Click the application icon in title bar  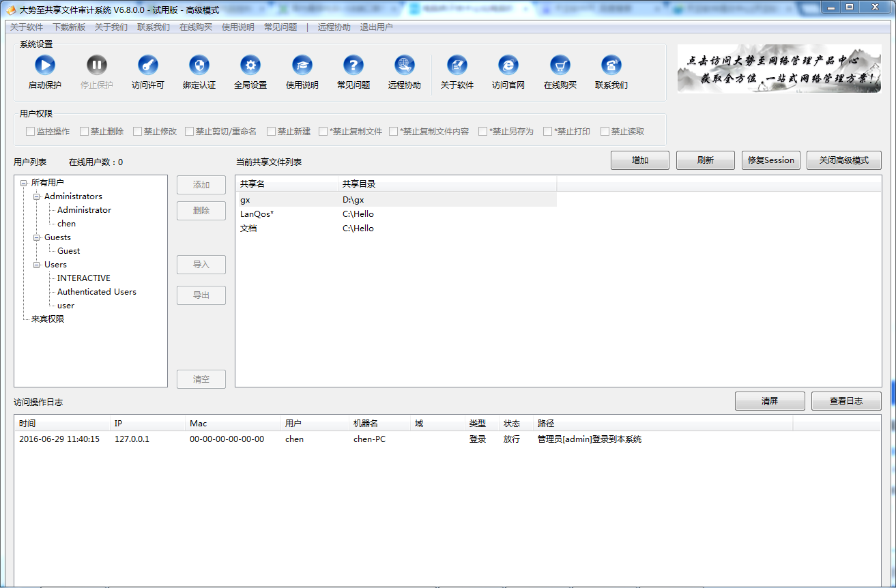pyautogui.click(x=11, y=10)
